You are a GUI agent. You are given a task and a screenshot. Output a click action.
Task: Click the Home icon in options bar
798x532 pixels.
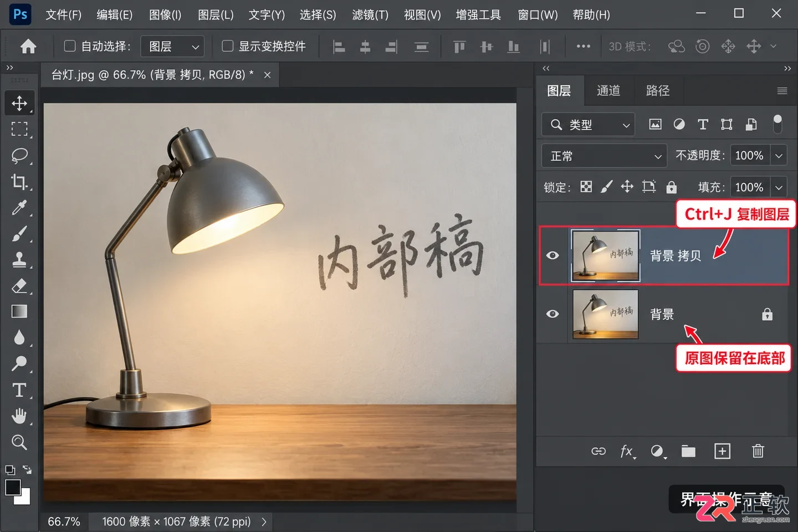click(28, 47)
